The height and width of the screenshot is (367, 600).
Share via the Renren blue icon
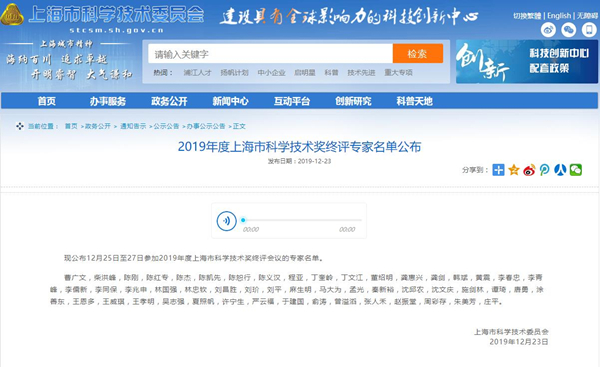[560, 170]
